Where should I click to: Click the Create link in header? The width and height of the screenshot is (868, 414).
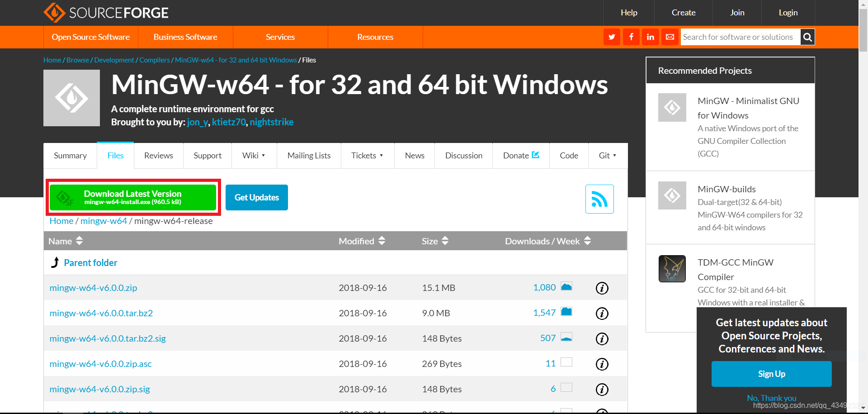(684, 13)
